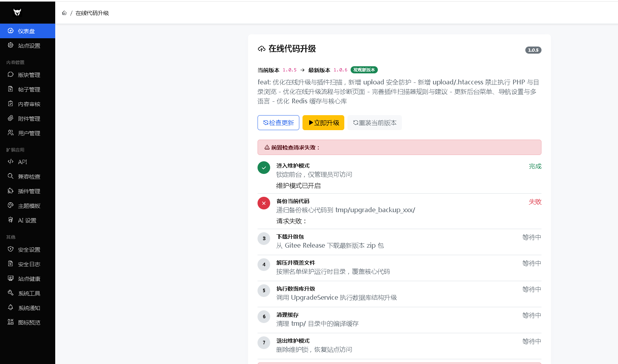Click the 退出维护模式 step title
Image resolution: width=618 pixels, height=364 pixels.
293,341
